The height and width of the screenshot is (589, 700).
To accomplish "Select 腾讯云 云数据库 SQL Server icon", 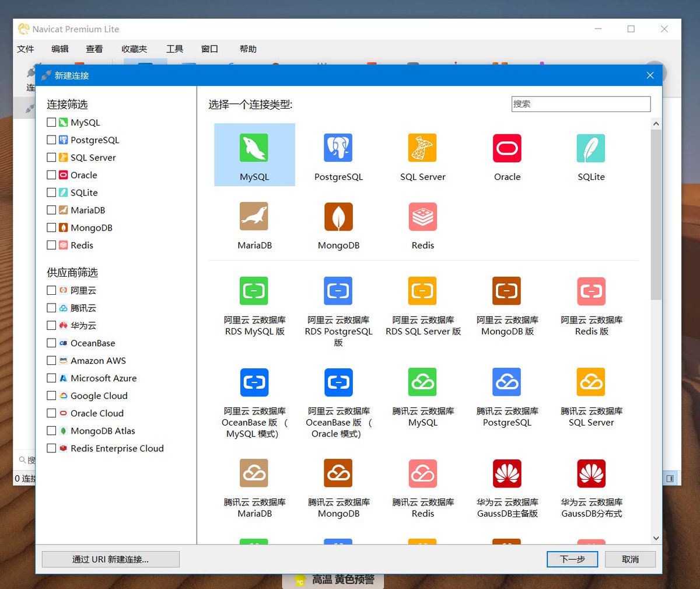I will (591, 382).
